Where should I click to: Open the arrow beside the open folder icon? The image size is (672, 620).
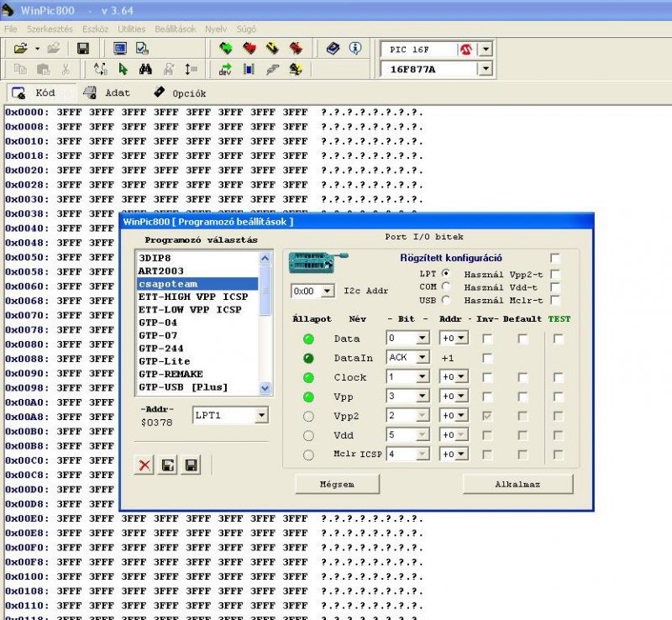[37, 49]
